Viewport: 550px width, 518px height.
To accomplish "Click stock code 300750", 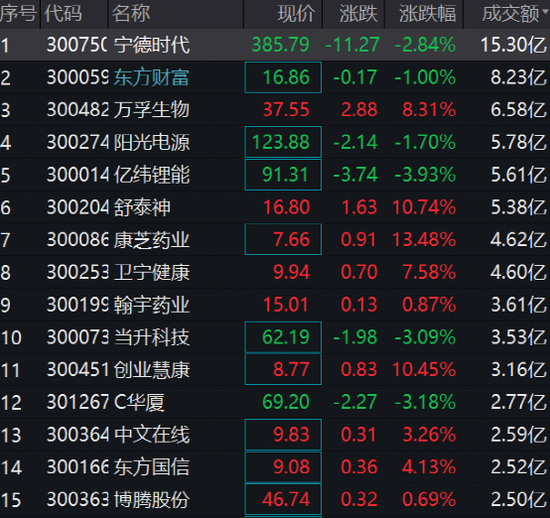I will 77,45.
